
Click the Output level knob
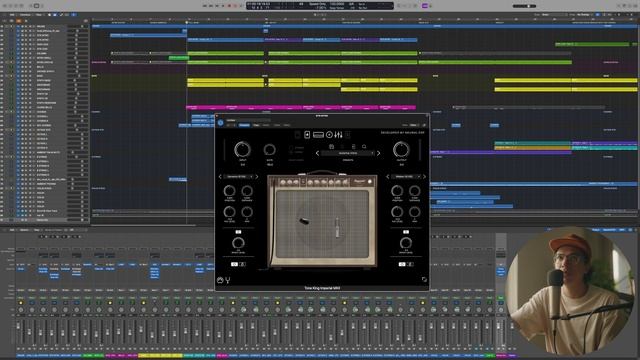401,150
